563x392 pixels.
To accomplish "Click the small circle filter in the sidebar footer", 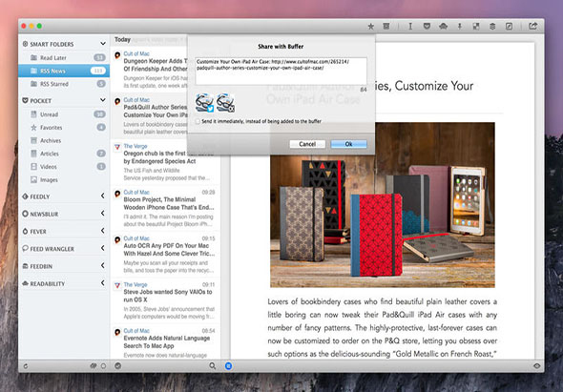I will pos(103,366).
